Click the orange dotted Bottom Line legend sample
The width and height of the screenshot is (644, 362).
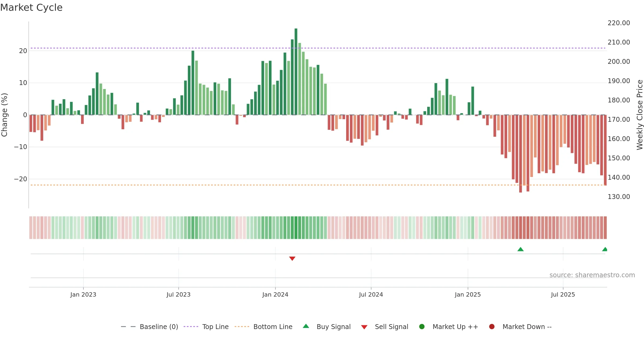click(x=242, y=327)
